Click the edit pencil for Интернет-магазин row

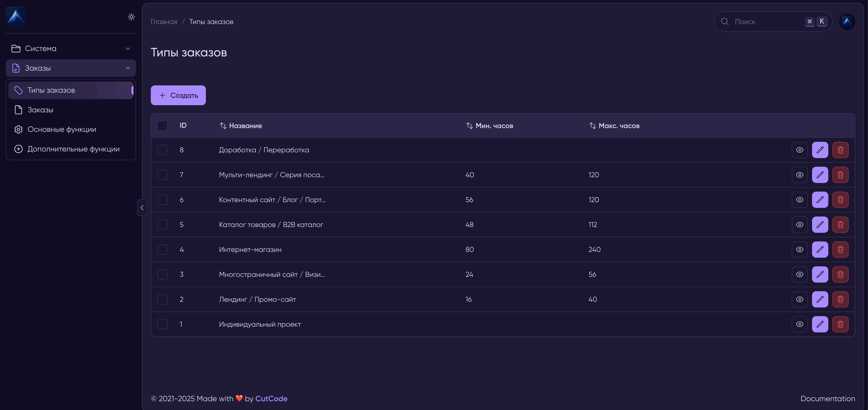tap(820, 249)
